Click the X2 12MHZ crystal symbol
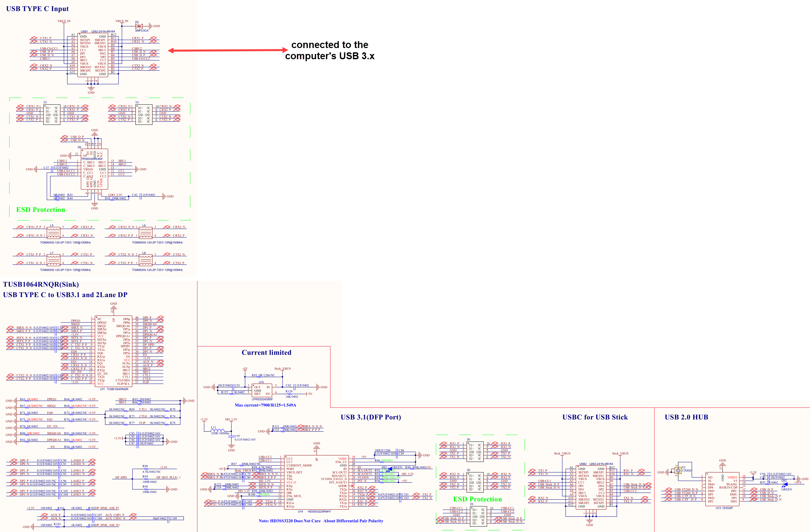The height and width of the screenshot is (532, 810). coord(678,471)
